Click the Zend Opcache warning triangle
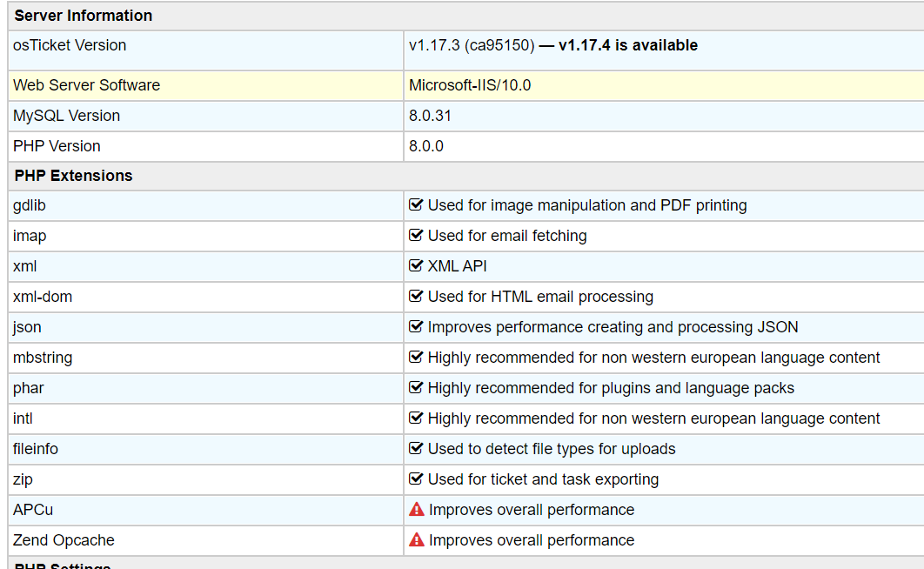 (417, 540)
